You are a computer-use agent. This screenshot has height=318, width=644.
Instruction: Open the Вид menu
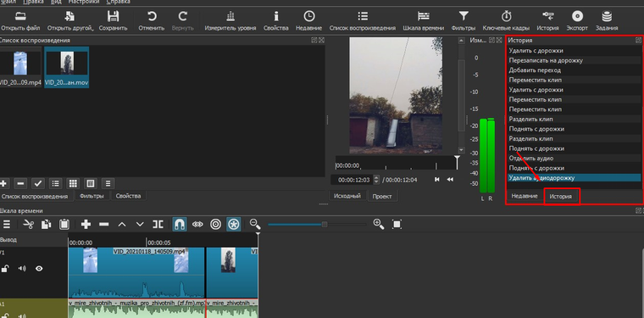click(x=56, y=2)
